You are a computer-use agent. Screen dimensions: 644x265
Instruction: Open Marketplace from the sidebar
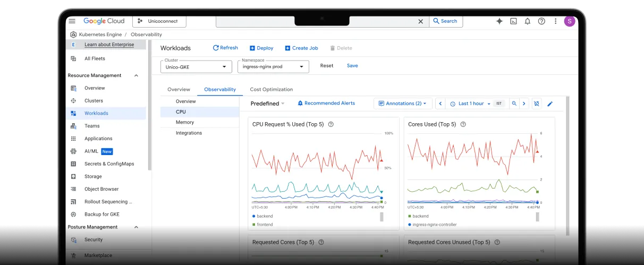(98, 255)
